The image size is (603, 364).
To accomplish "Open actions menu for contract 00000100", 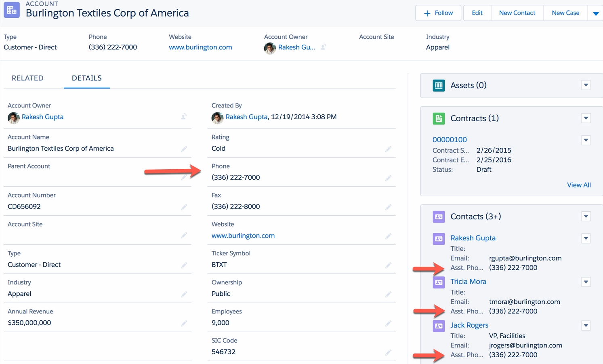I will pos(586,140).
